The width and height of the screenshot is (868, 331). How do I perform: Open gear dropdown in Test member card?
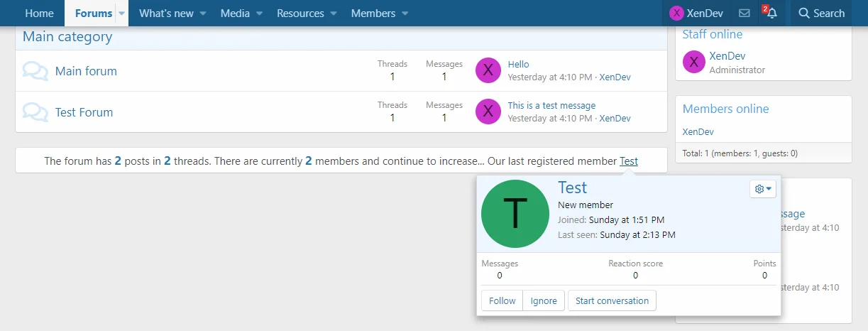click(x=764, y=189)
